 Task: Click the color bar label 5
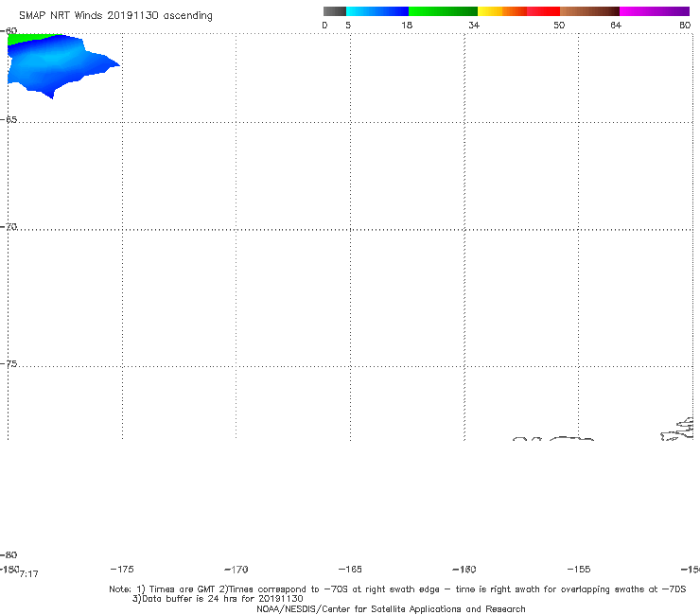click(x=348, y=26)
